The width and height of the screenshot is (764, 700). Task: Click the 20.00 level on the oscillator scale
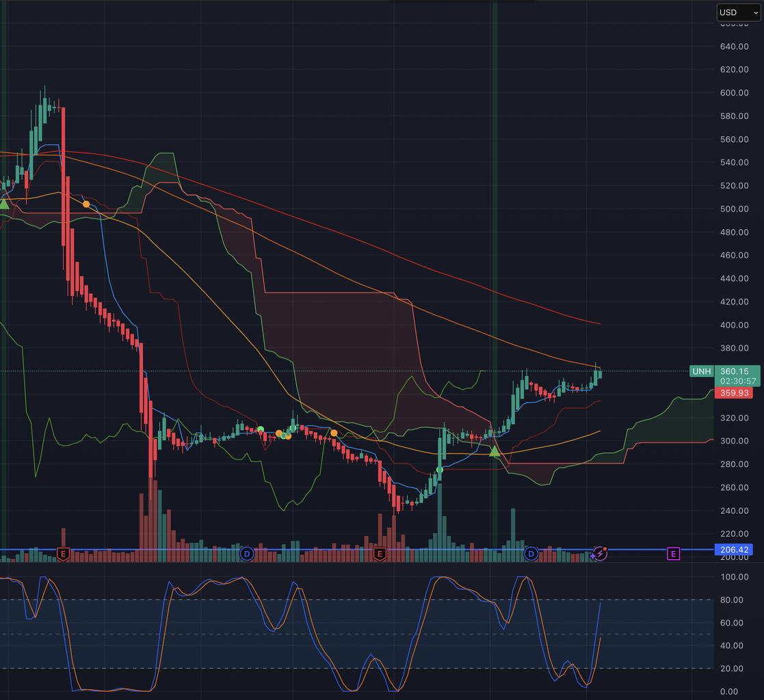732,669
